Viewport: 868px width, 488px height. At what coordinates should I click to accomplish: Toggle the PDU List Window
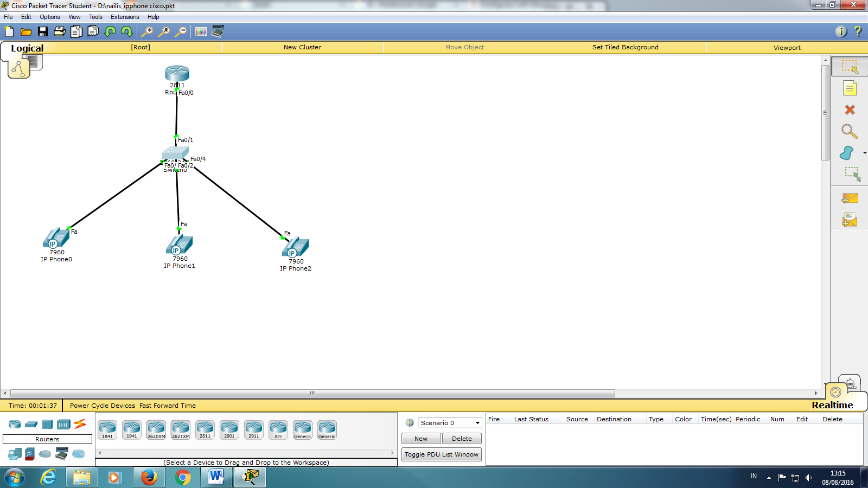point(441,454)
